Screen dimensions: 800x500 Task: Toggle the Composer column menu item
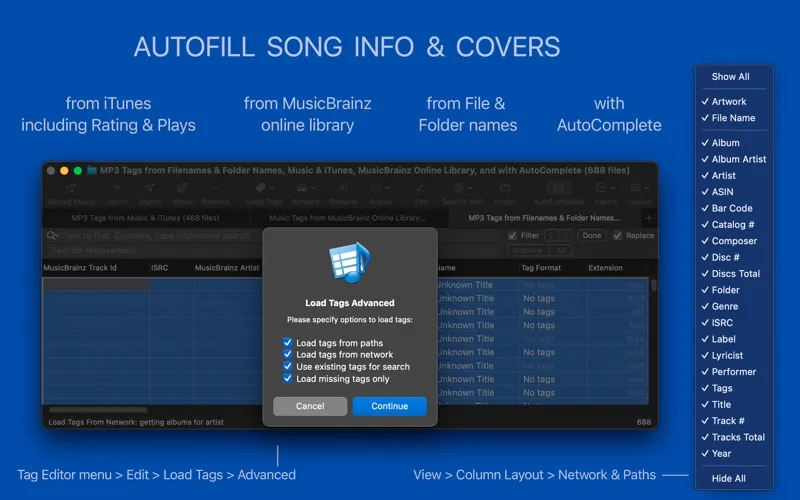coord(734,241)
